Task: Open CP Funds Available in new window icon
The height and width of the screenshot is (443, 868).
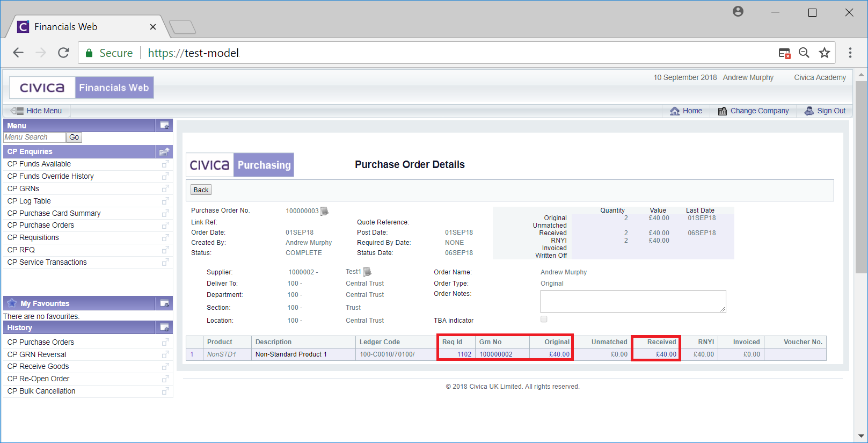Action: point(165,164)
